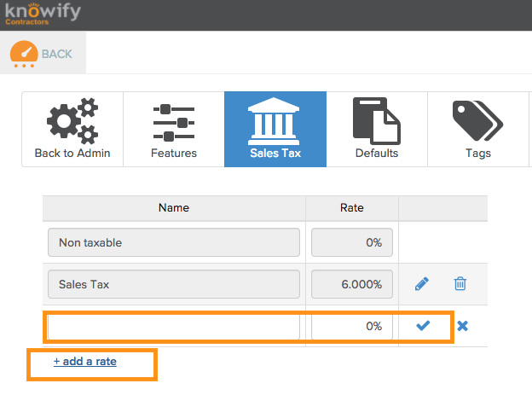
Task: Click the BACK text label
Action: click(x=57, y=54)
